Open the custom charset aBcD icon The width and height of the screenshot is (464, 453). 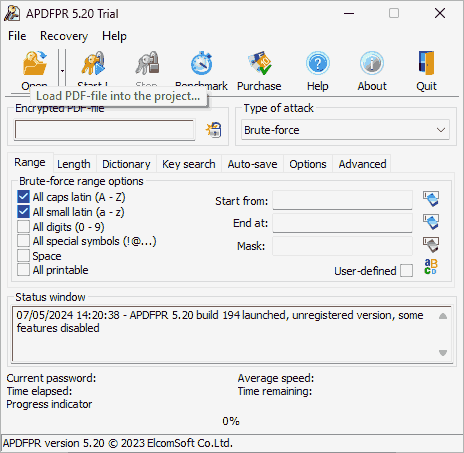pos(431,267)
